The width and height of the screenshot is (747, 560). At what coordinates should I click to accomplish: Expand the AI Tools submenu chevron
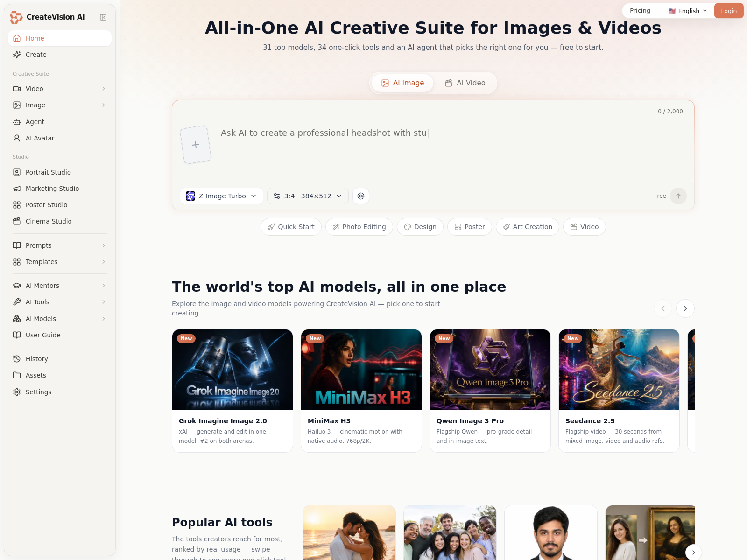(104, 302)
